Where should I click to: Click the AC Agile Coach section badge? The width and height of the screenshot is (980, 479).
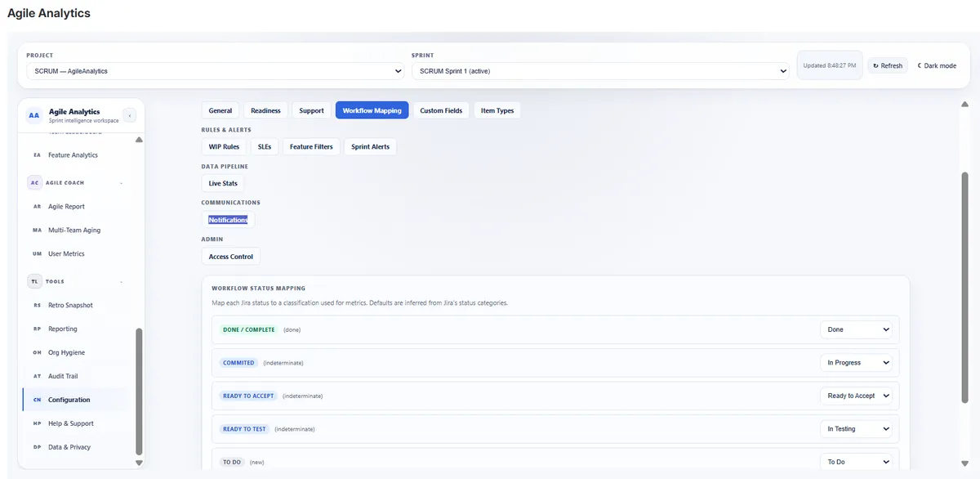tap(34, 183)
